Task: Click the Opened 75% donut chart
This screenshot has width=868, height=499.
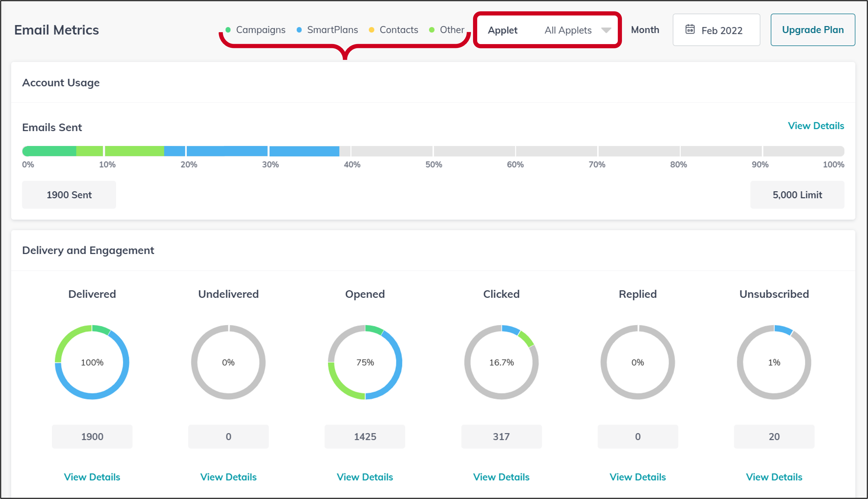Action: [x=365, y=362]
